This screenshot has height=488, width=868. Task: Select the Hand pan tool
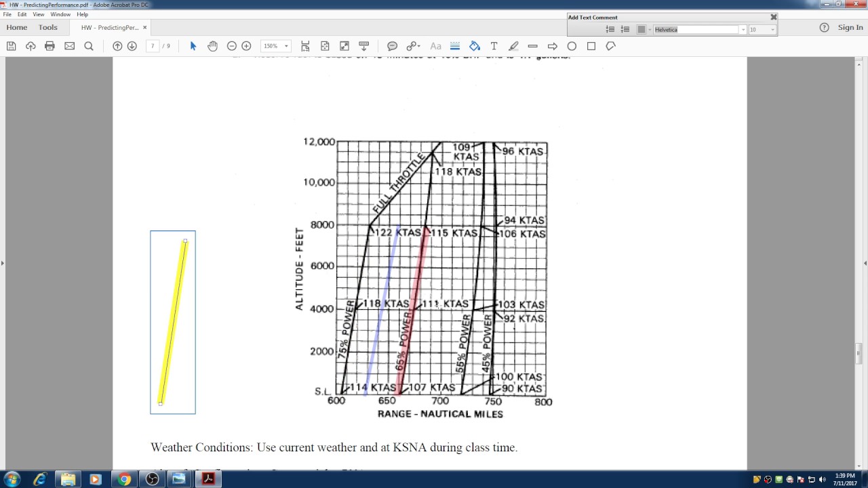point(212,46)
